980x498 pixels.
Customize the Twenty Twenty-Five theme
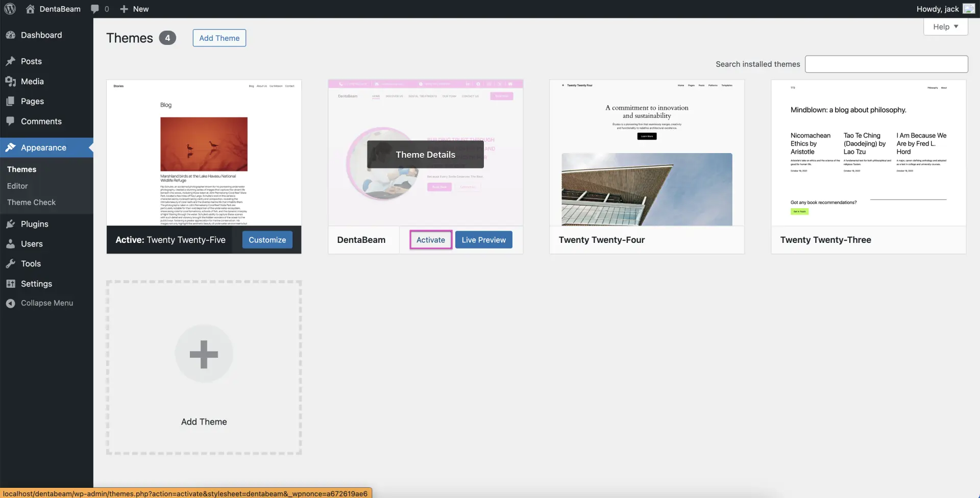coord(267,240)
